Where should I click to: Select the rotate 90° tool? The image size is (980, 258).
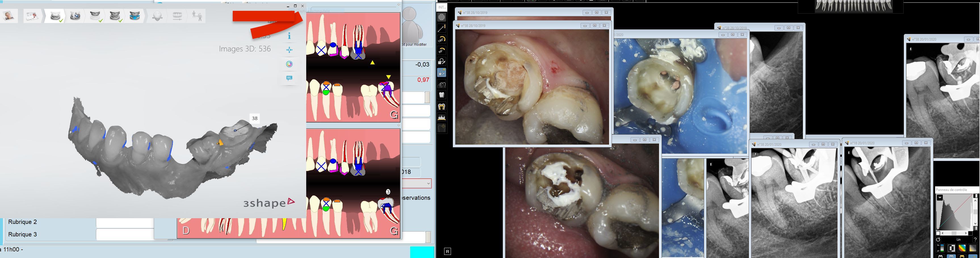tap(441, 51)
